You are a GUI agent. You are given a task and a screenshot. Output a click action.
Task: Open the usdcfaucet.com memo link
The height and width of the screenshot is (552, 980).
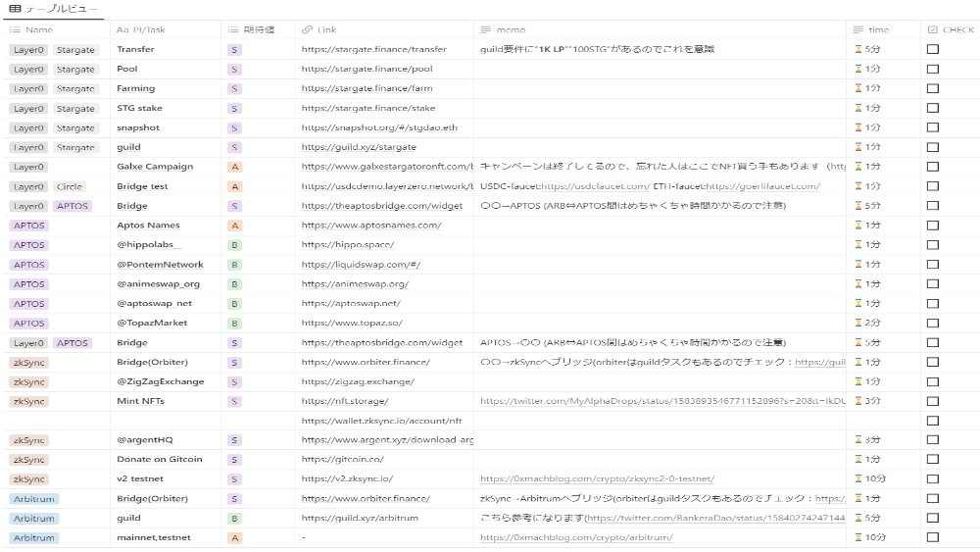click(595, 186)
